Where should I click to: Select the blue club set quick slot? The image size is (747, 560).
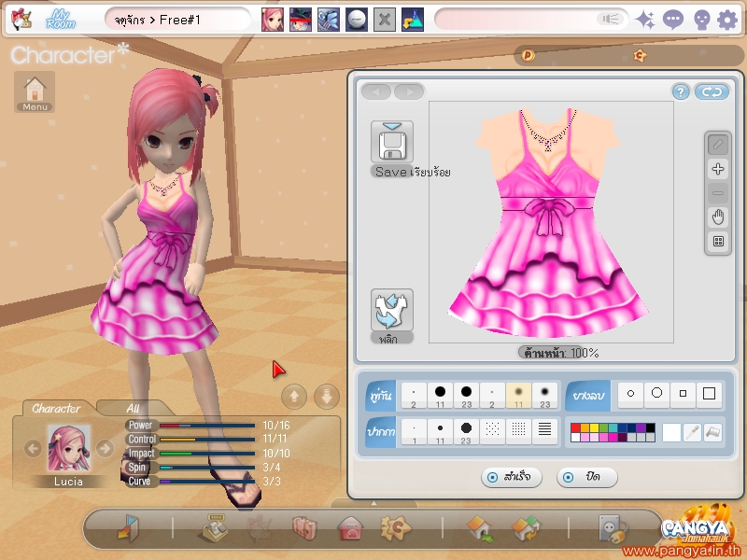point(329,20)
